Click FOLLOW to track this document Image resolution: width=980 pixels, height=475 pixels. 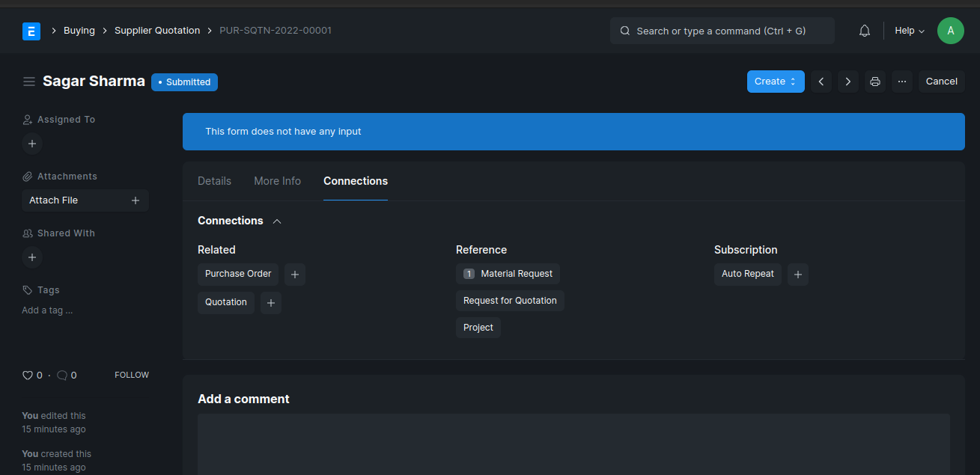click(131, 374)
